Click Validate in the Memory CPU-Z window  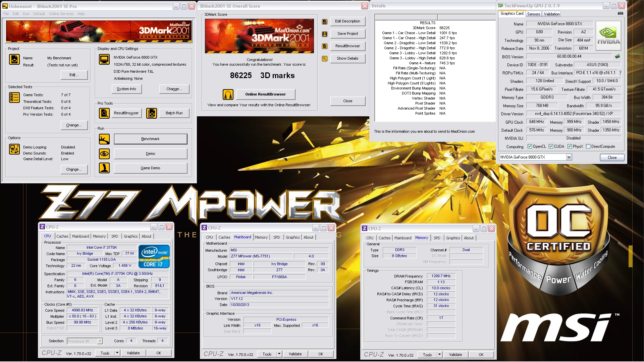(x=455, y=355)
